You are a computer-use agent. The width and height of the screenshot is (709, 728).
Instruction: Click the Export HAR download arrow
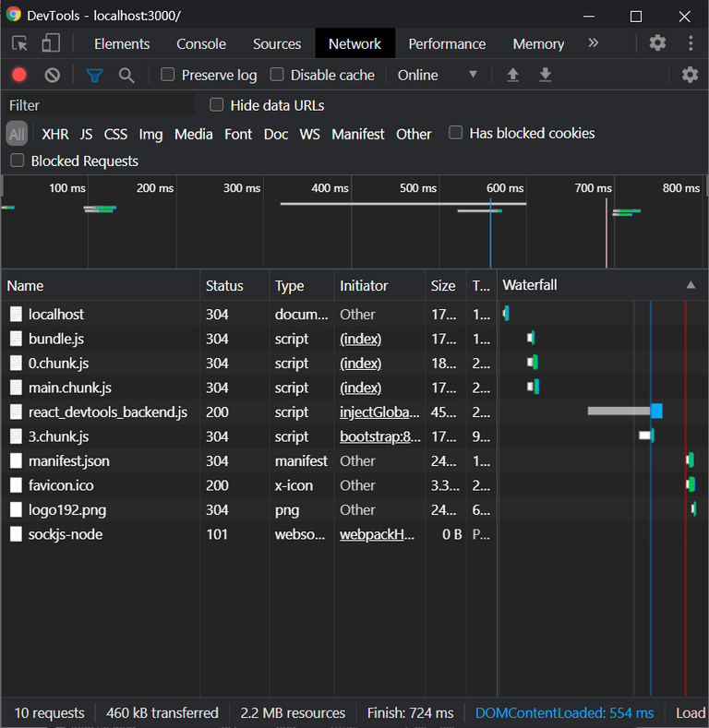(545, 75)
